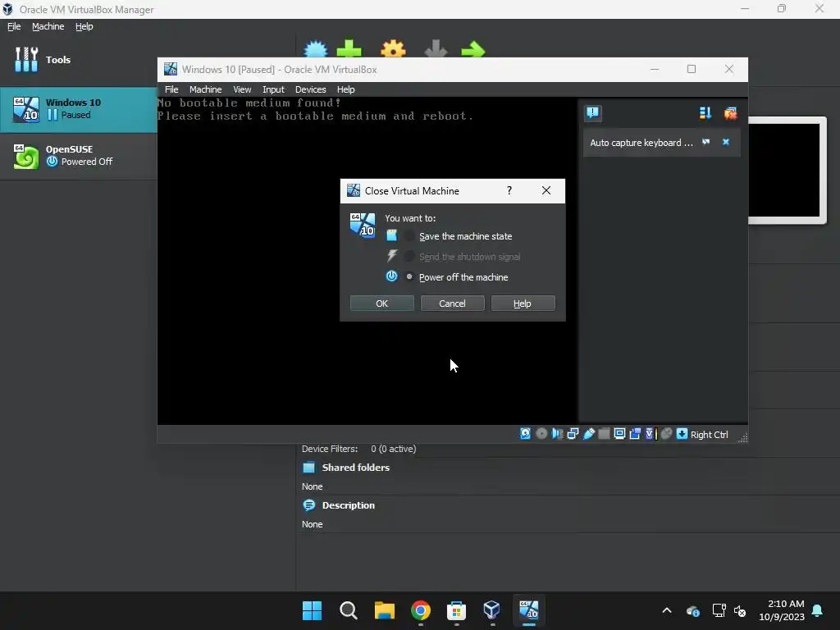Select the OpenSUSE machine in Manager list
This screenshot has width=840, height=630.
[79, 156]
